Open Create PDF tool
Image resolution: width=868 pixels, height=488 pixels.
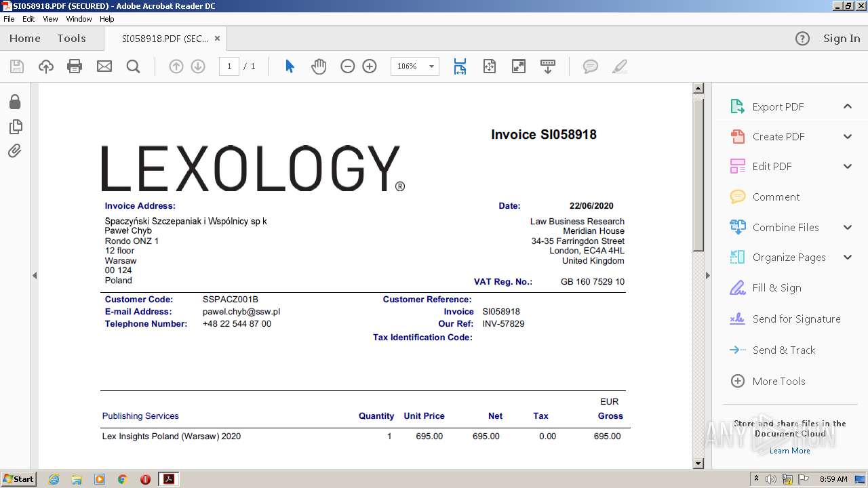coord(778,137)
